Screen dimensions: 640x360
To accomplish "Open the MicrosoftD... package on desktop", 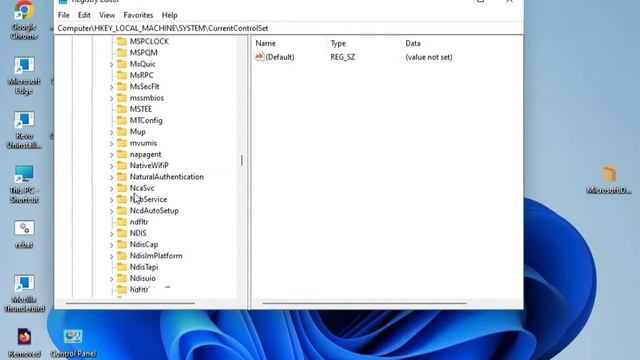I will coord(609,180).
